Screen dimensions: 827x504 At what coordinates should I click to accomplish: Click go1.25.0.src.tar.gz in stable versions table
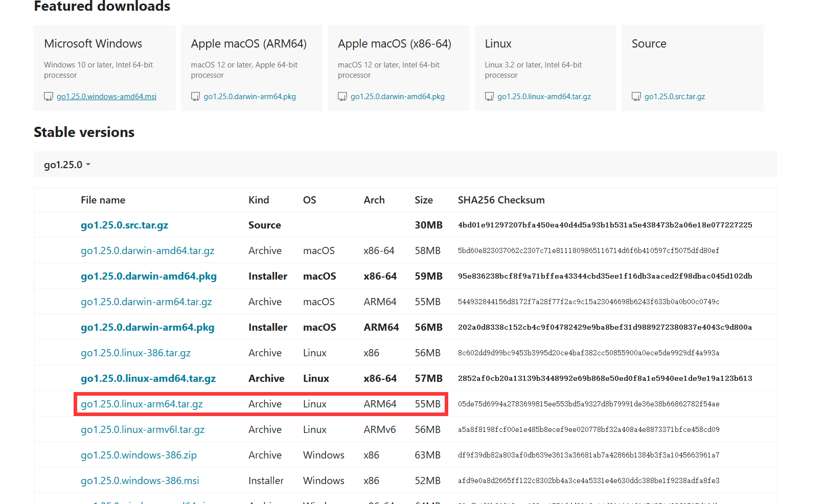(124, 225)
